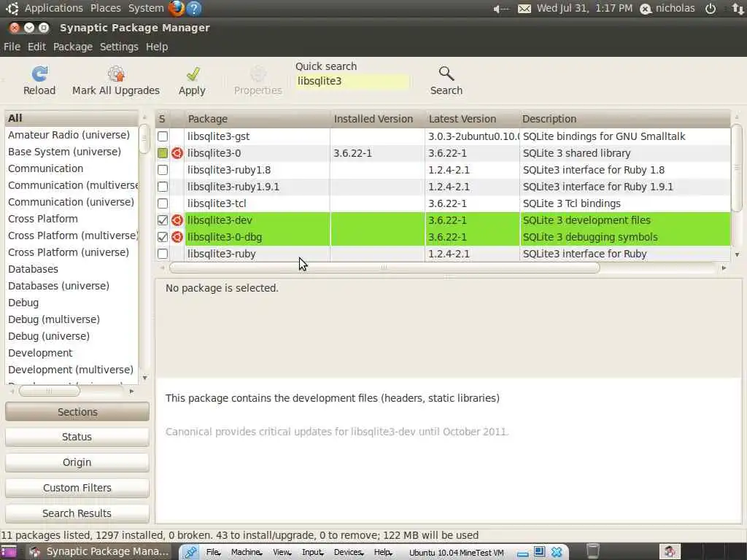Click the VM pin icon in the bottom toolbar

click(190, 553)
